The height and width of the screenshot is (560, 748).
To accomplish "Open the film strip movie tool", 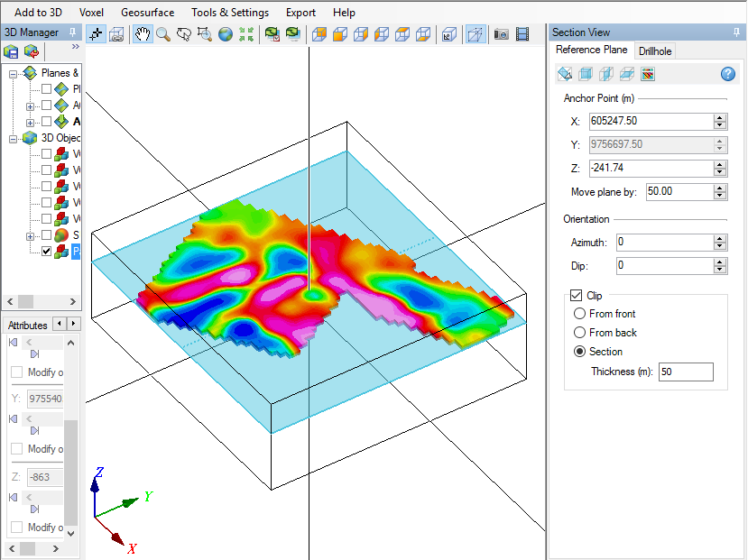I will tap(522, 34).
